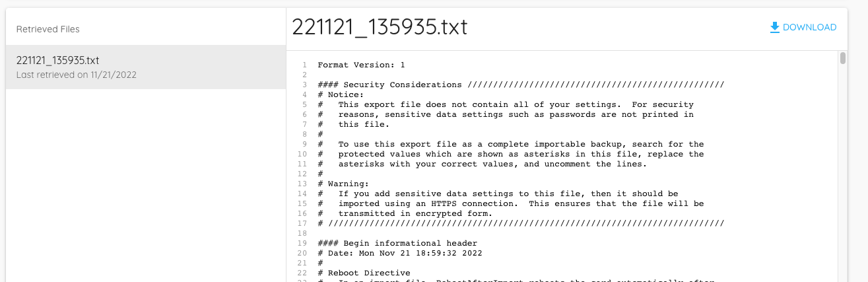Select 221121_135935.txt in Retrieved Files list
The height and width of the screenshot is (282, 868).
point(146,67)
